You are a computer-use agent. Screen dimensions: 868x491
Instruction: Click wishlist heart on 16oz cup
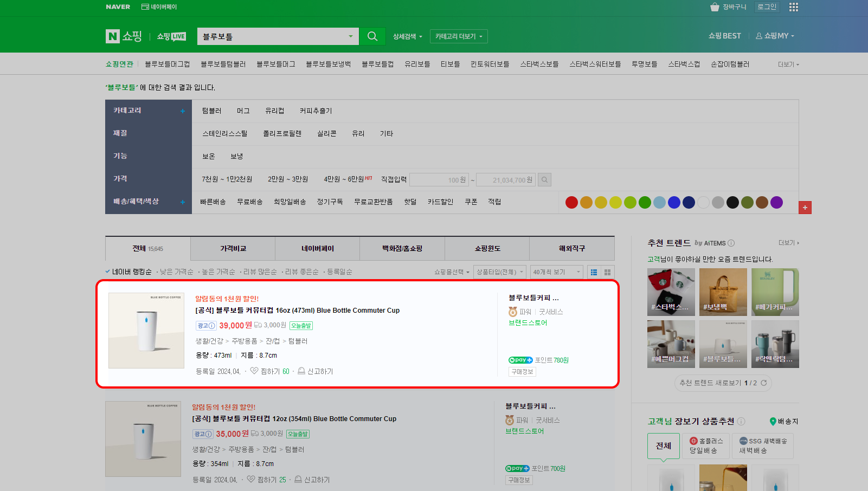(x=254, y=371)
